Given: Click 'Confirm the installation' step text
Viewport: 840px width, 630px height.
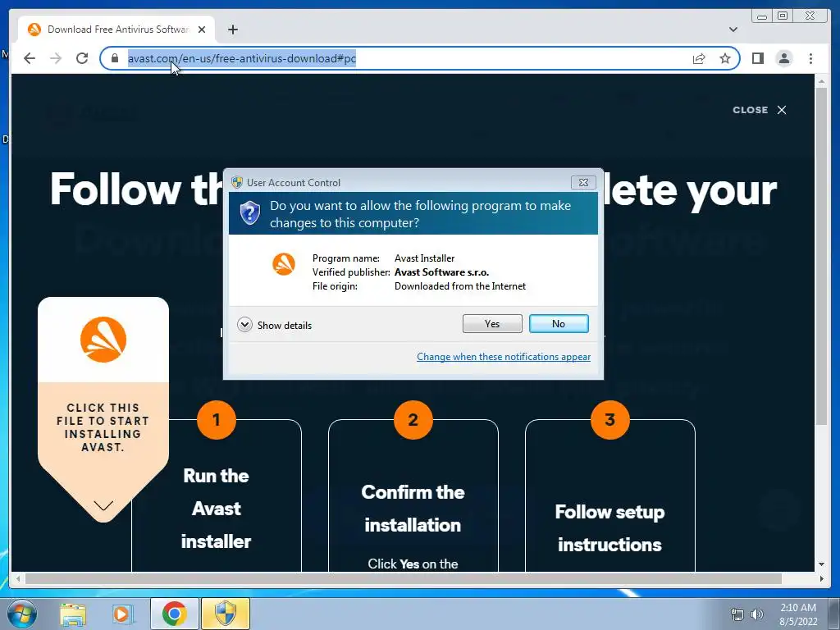Looking at the screenshot, I should [413, 509].
